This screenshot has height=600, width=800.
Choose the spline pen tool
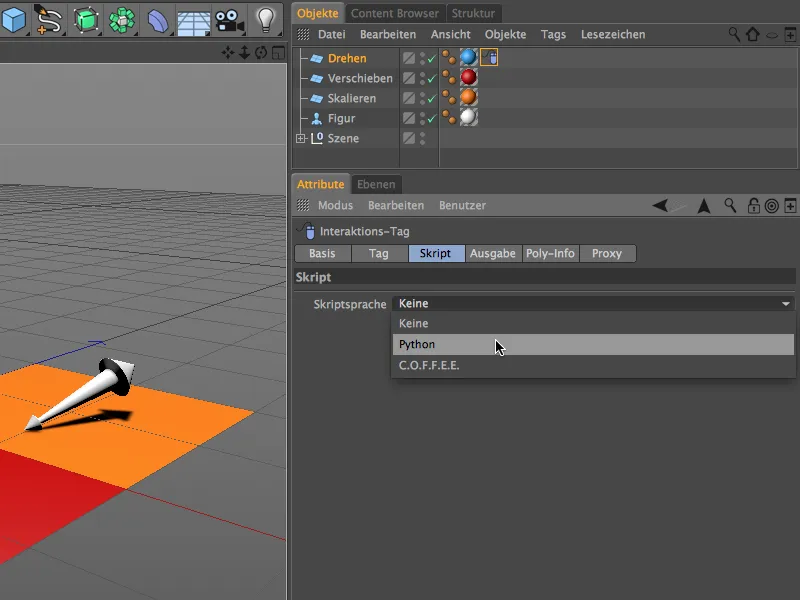click(49, 20)
